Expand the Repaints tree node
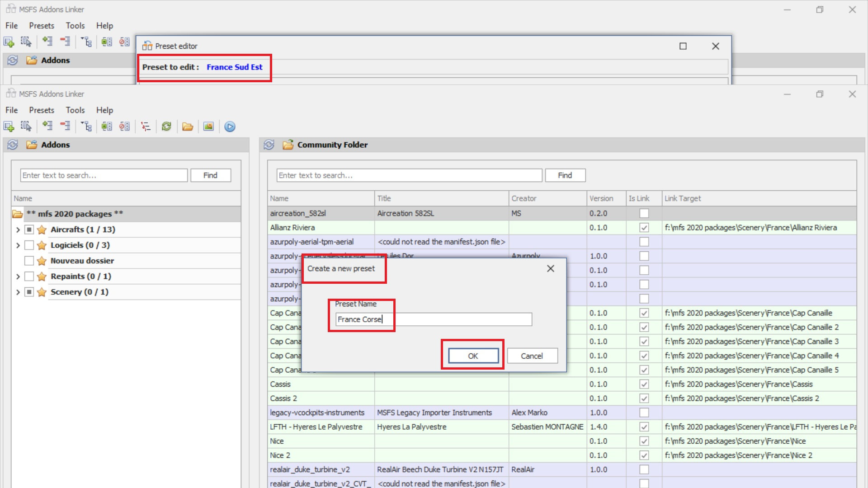Image resolution: width=868 pixels, height=488 pixels. [x=18, y=277]
